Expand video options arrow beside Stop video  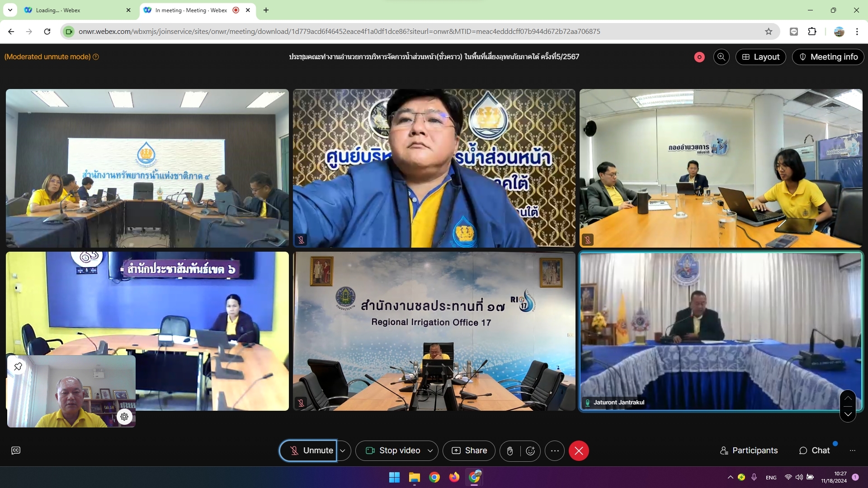(430, 450)
